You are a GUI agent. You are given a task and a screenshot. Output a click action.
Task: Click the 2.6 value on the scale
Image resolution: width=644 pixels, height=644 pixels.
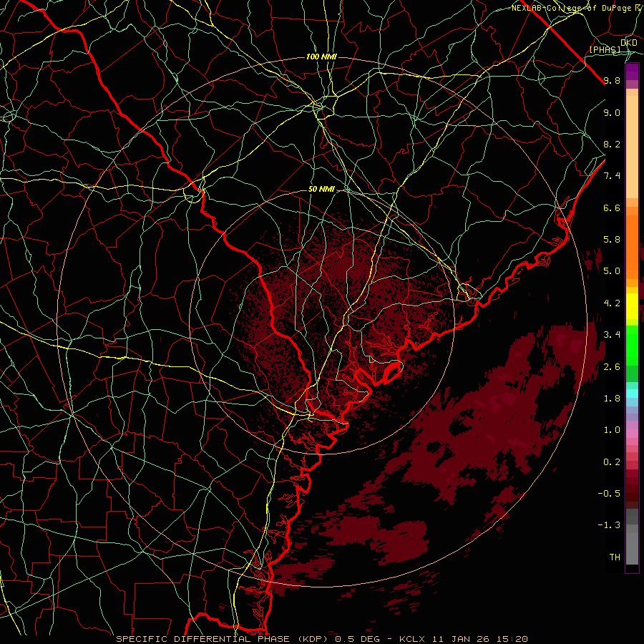(x=612, y=367)
